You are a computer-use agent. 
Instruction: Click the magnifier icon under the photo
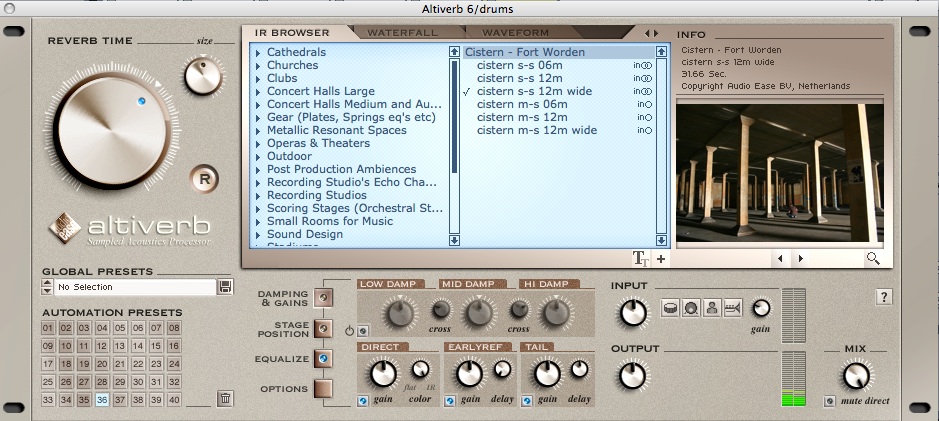[x=873, y=259]
